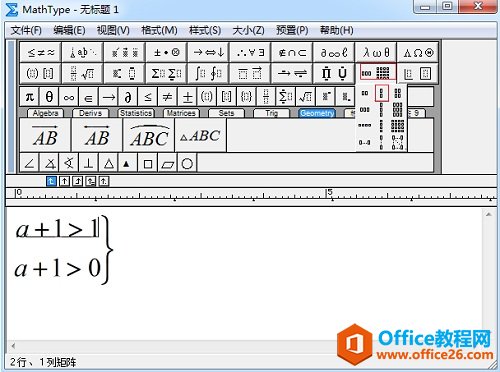Insert the pi symbol from small bar

tap(30, 97)
